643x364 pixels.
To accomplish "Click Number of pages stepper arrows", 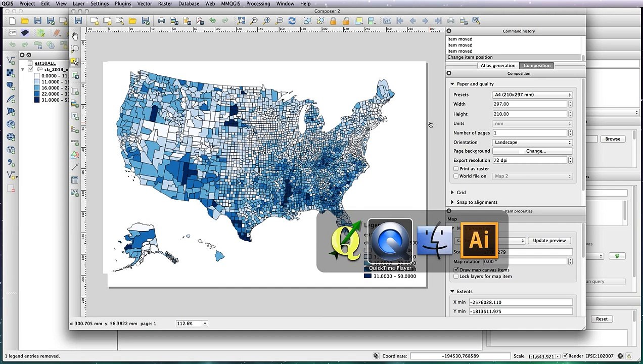I will (x=570, y=133).
